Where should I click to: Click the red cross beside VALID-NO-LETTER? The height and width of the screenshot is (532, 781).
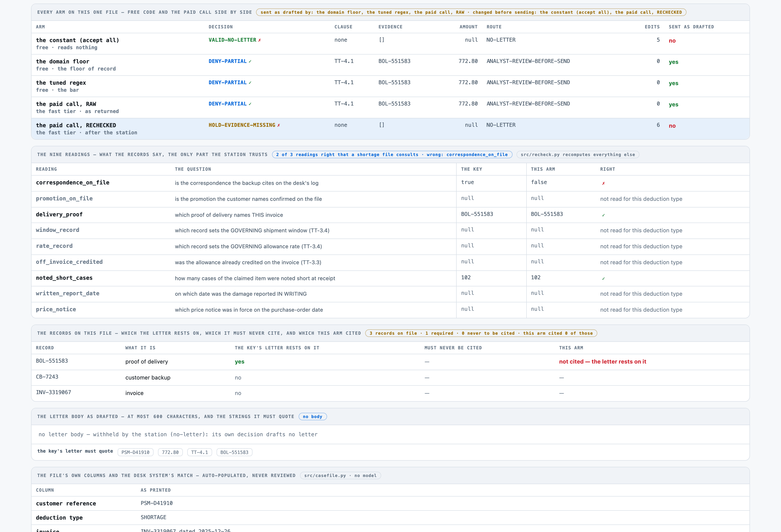coord(259,40)
